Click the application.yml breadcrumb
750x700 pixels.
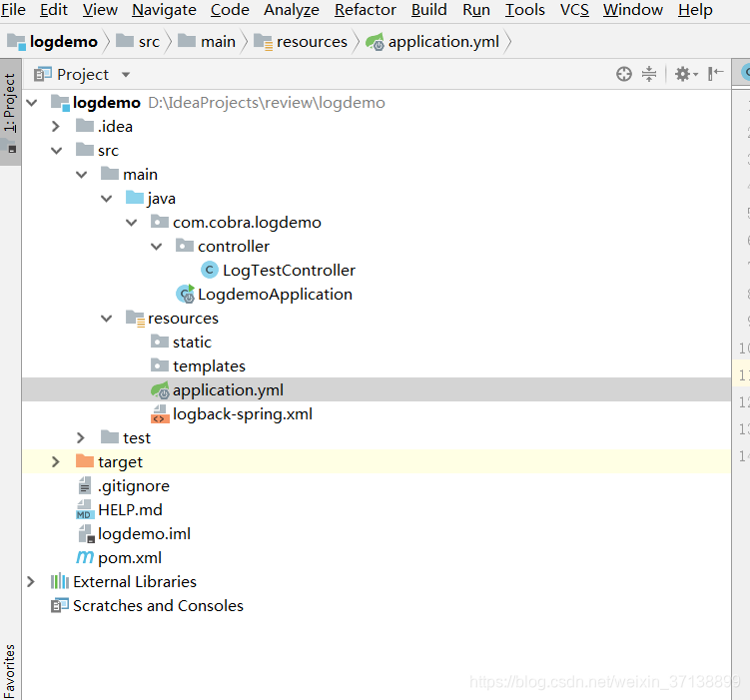pyautogui.click(x=432, y=42)
